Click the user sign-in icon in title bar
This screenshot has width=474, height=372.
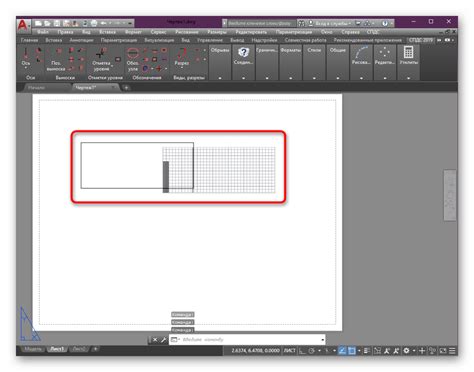311,23
